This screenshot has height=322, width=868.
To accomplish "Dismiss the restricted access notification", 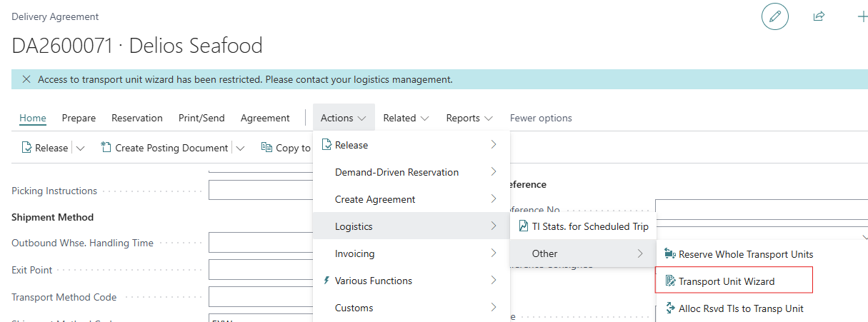I will tap(26, 79).
